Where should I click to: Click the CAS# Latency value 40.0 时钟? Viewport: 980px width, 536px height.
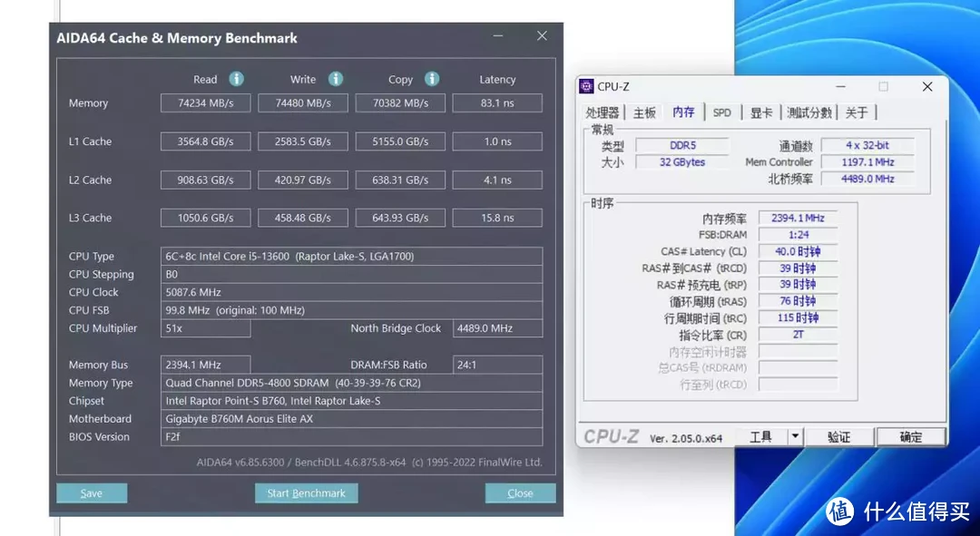799,252
